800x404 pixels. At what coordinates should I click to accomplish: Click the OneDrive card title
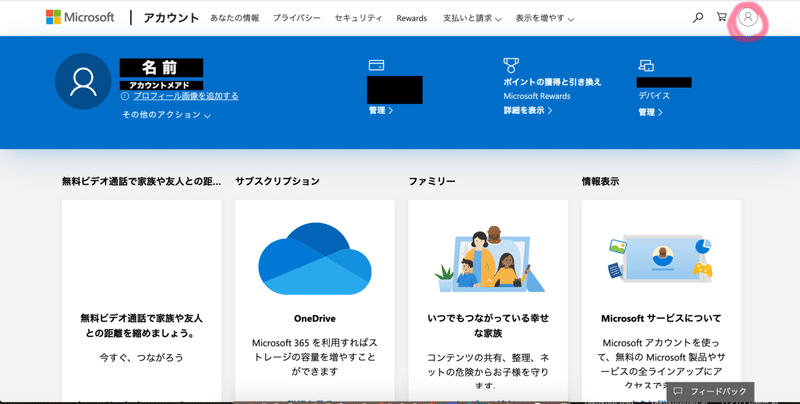pyautogui.click(x=315, y=318)
